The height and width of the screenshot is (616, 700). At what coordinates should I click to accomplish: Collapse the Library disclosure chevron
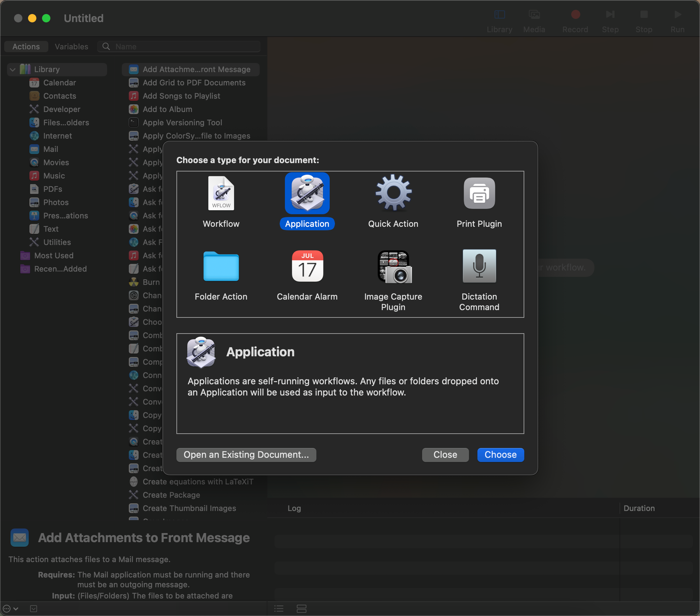(13, 69)
